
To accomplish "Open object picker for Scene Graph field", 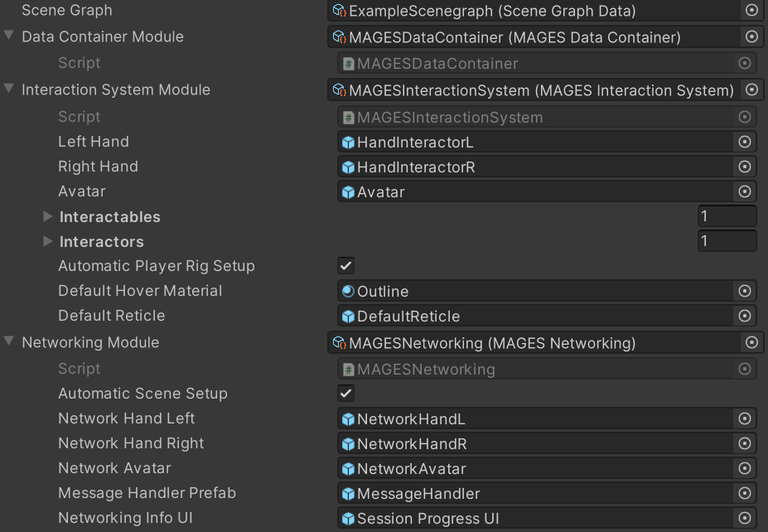I will click(x=751, y=10).
